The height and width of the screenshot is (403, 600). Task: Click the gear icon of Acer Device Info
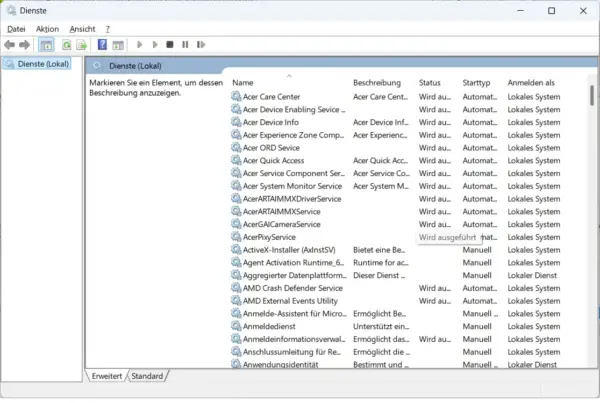(236, 122)
